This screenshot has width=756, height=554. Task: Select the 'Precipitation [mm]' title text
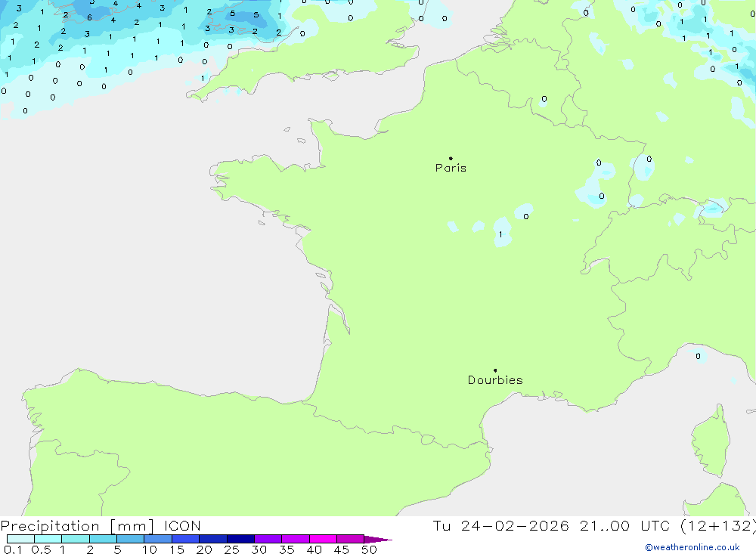[77, 526]
